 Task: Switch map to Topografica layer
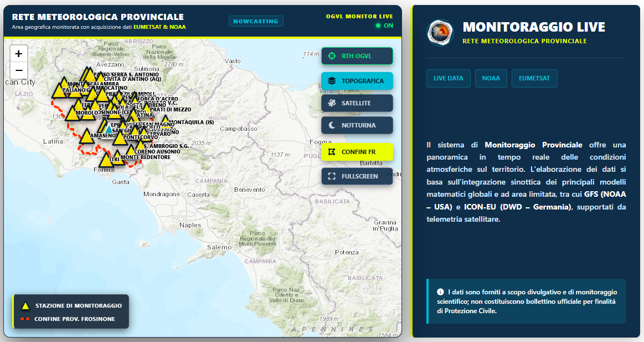357,81
